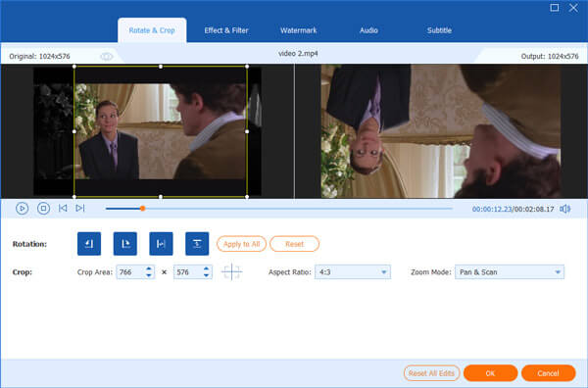This screenshot has width=588, height=388.
Task: Toggle the original preview eye icon
Action: (107, 56)
